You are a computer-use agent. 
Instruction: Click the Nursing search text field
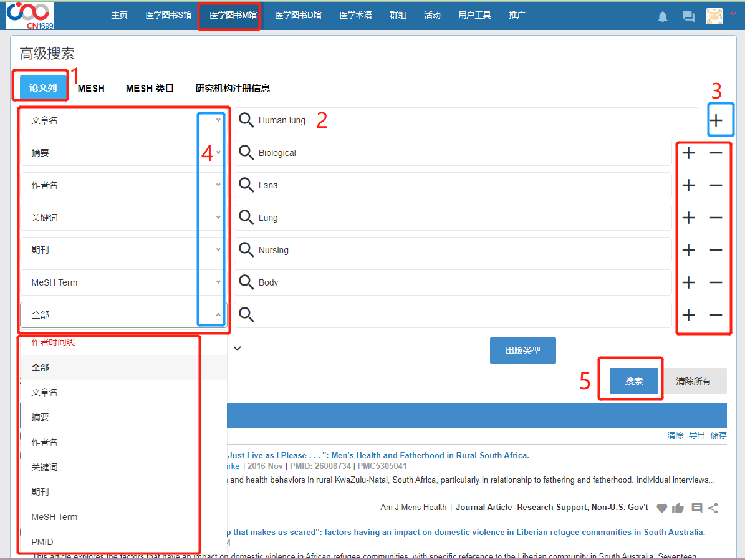pyautogui.click(x=461, y=250)
